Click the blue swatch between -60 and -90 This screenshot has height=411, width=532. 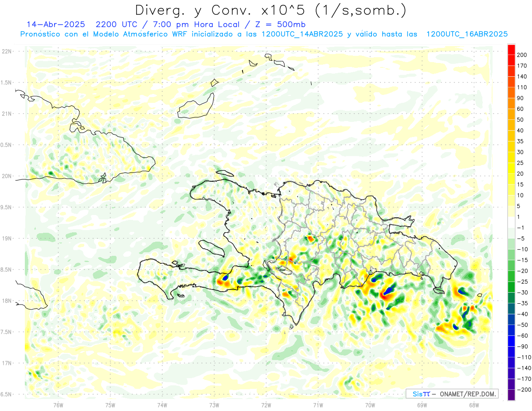point(511,341)
